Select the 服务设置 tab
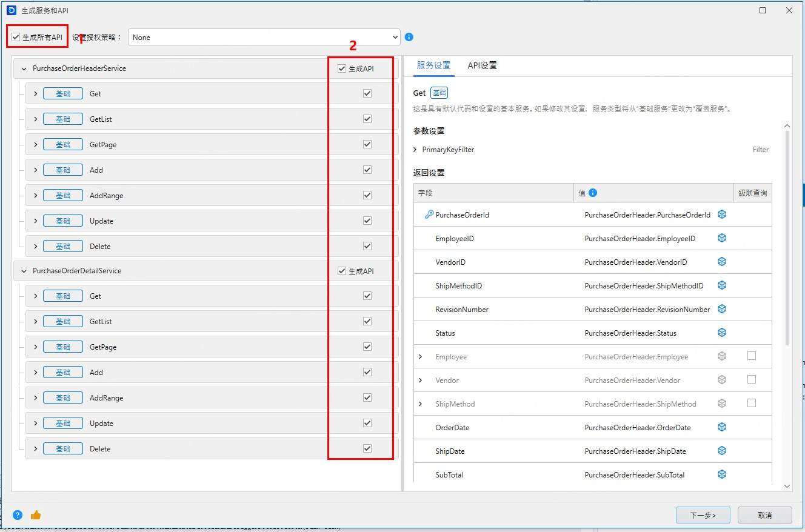The image size is (805, 532). click(x=433, y=65)
